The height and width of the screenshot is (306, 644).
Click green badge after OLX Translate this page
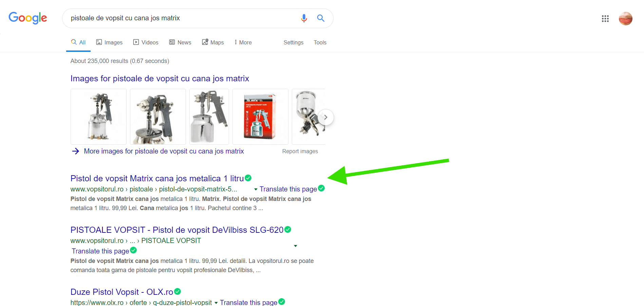pos(282,302)
